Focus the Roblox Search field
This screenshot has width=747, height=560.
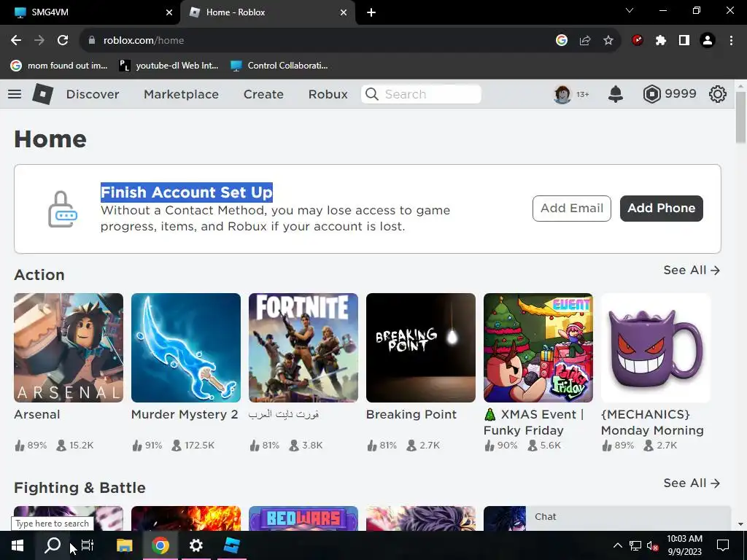point(421,94)
